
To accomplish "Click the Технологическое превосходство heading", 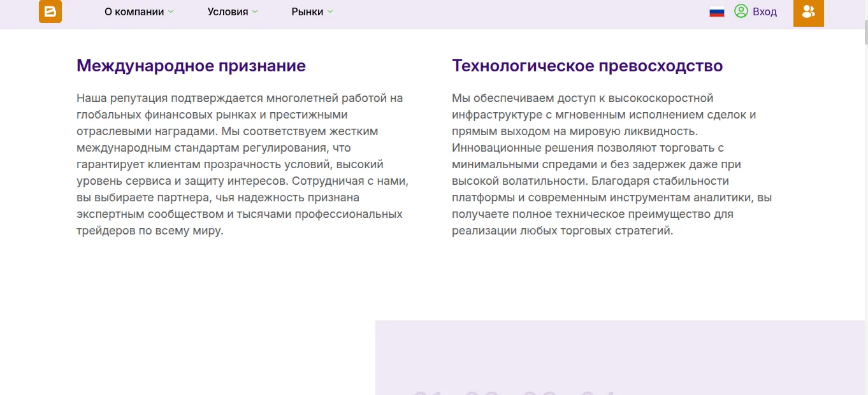I will [588, 66].
